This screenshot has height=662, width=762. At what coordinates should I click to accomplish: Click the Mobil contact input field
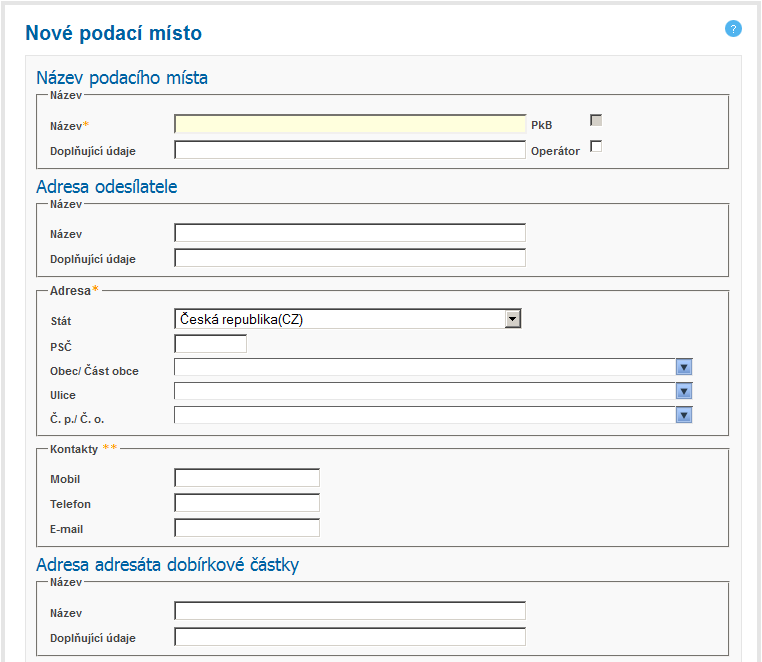(x=247, y=478)
